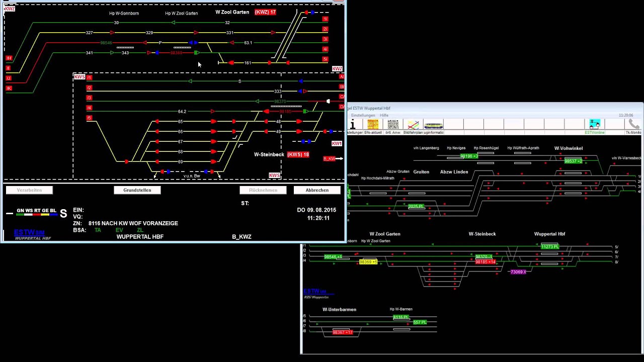Click track number 343
Viewport: 644px width, 362px height.
click(125, 53)
